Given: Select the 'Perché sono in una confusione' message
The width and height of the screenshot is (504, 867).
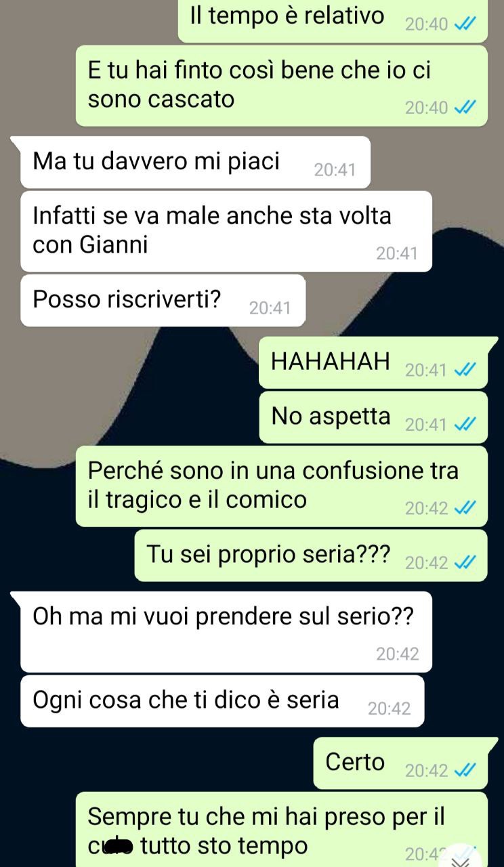Looking at the screenshot, I should 282,486.
